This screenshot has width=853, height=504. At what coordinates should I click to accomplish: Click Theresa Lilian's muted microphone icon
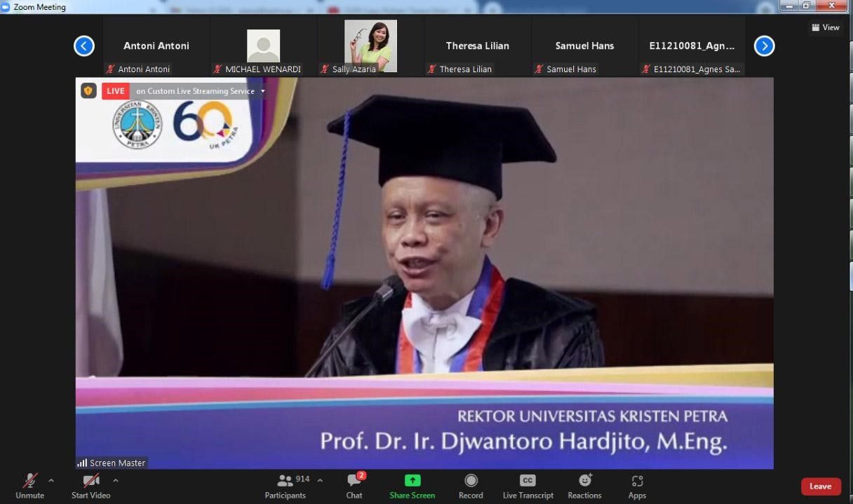[x=432, y=69]
